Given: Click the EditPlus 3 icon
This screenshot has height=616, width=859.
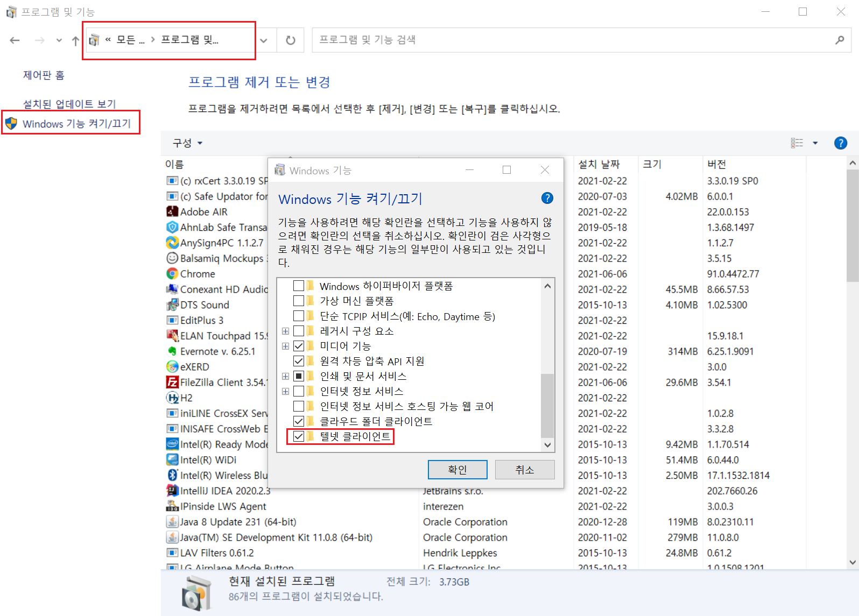Looking at the screenshot, I should [172, 320].
